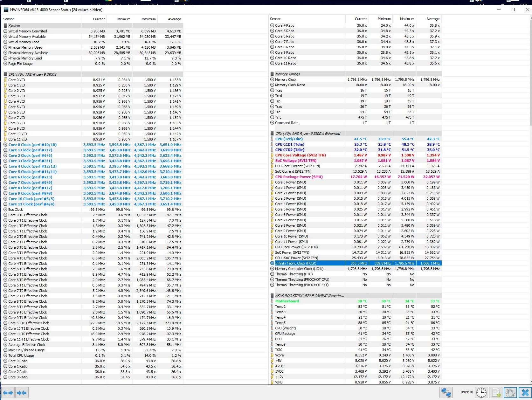Select the CPU Core Voltage (SVI2 TFN) row
Screen dimensions: 532x400
click(x=355, y=155)
